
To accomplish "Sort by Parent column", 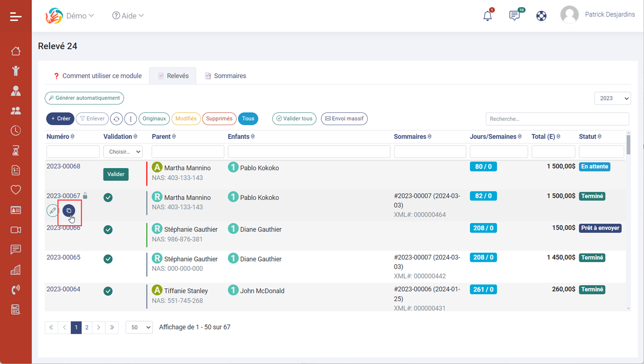I will [x=164, y=137].
